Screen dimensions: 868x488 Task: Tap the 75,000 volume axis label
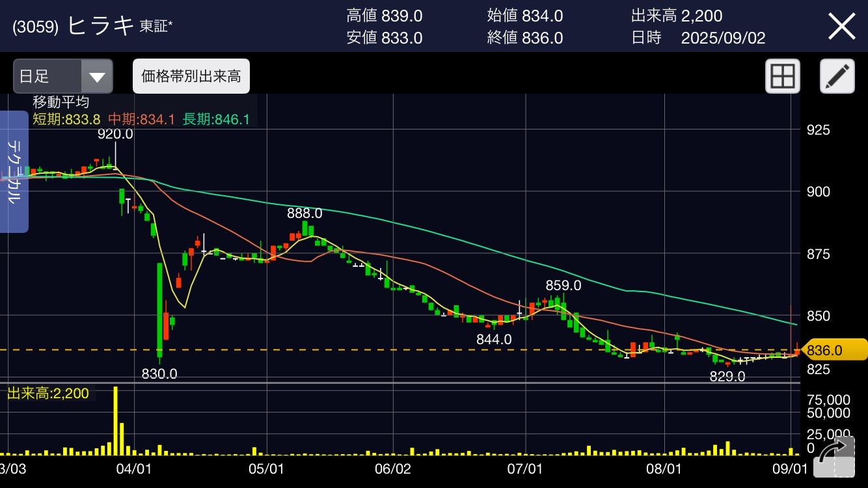pos(828,400)
